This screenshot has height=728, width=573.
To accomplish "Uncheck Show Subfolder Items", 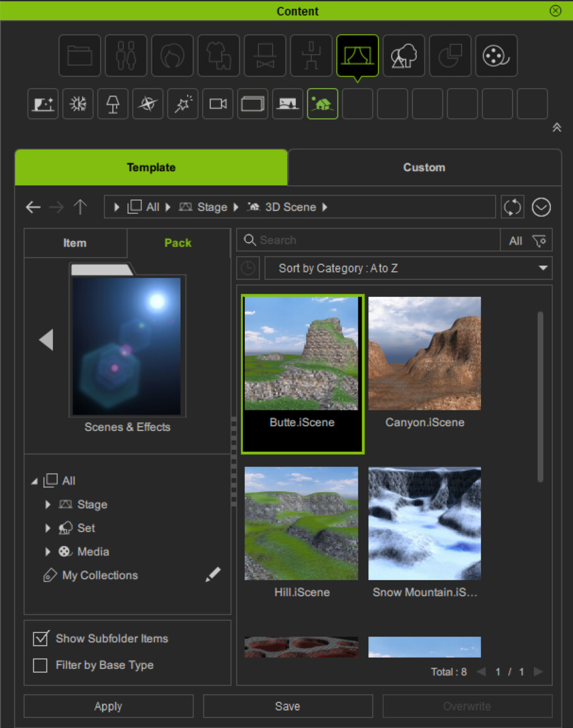I will [x=40, y=639].
